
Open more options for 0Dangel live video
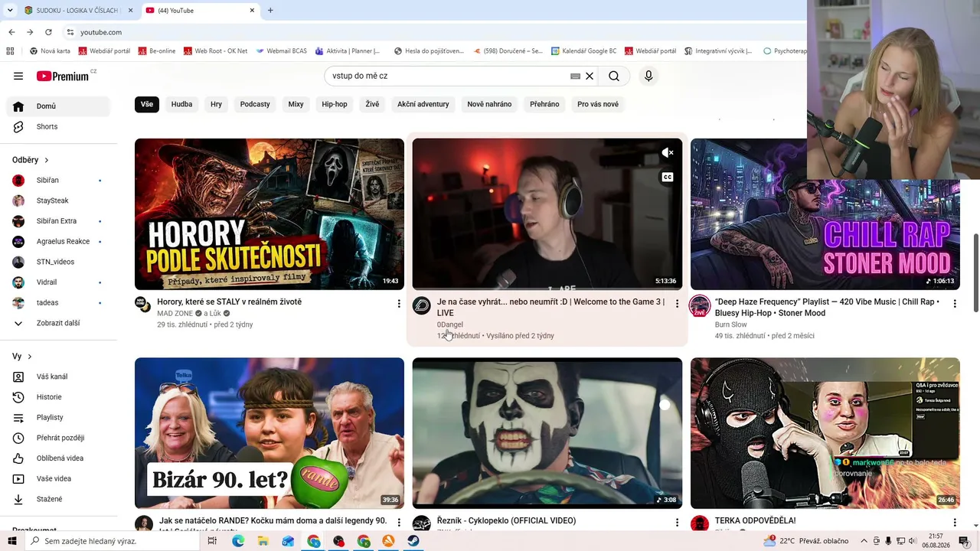(x=677, y=304)
